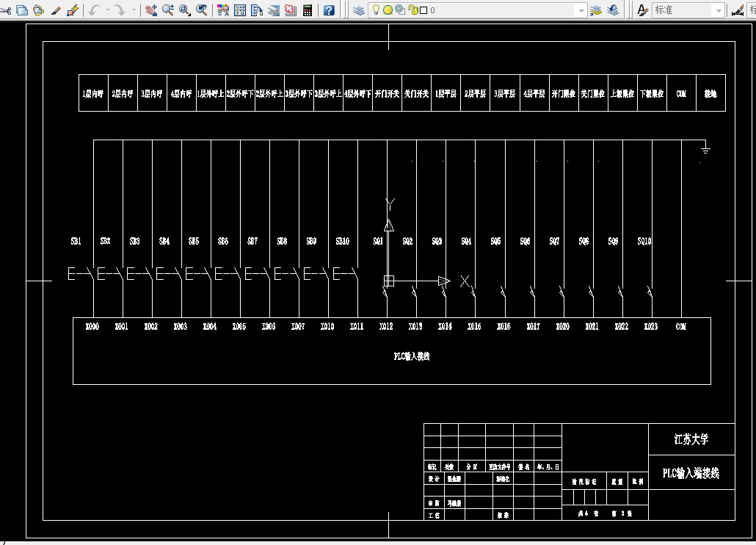This screenshot has height=545, width=756.
Task: Open the Markup Set Manager icon
Action: (290, 10)
